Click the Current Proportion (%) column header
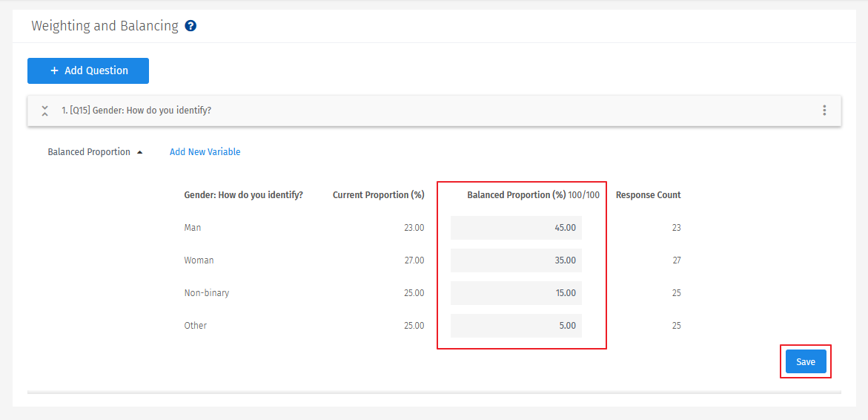 point(378,195)
